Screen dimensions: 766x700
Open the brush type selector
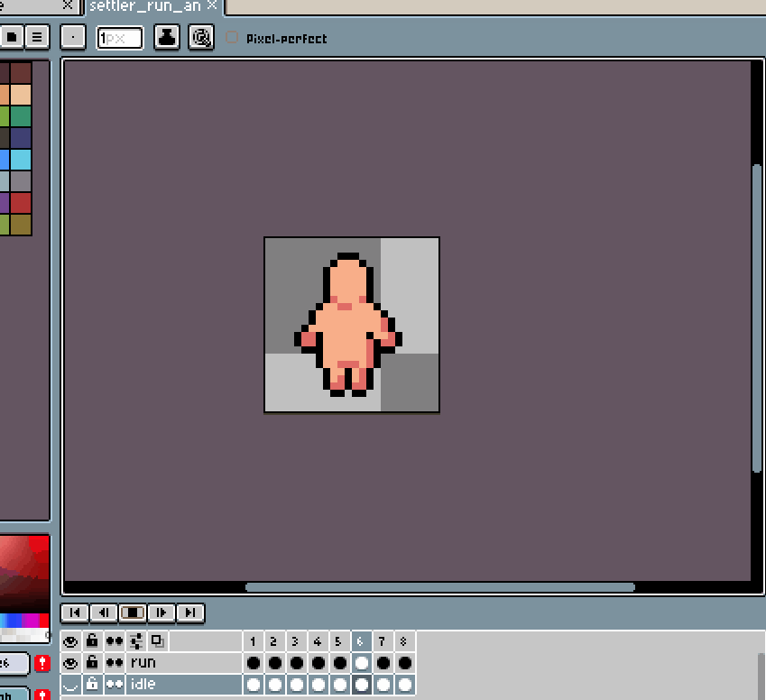(x=73, y=37)
